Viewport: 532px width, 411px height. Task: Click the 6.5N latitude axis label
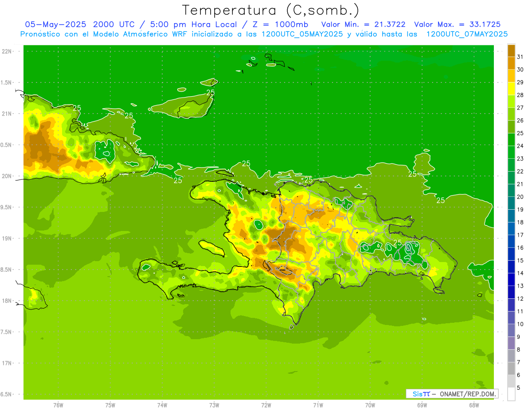7,394
